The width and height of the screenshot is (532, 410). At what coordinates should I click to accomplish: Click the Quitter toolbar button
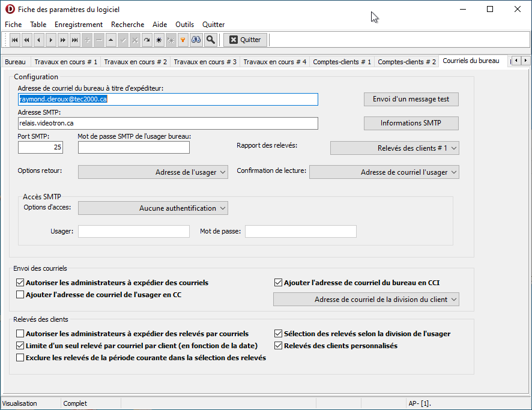(246, 40)
